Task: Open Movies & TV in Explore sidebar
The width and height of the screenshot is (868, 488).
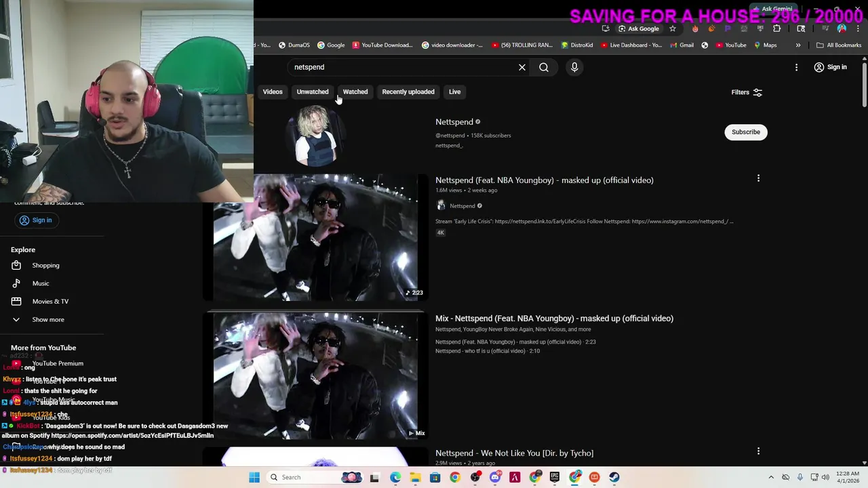Action: [50, 302]
